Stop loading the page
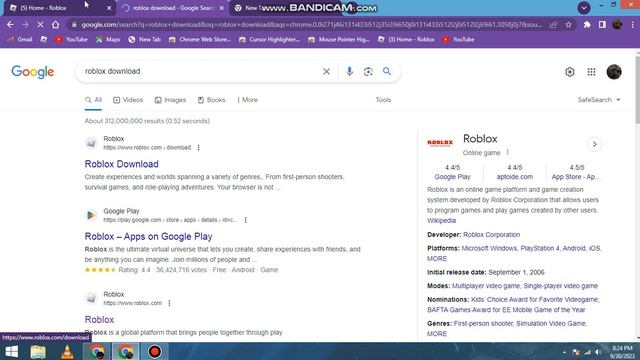The image size is (640, 360). point(40,24)
